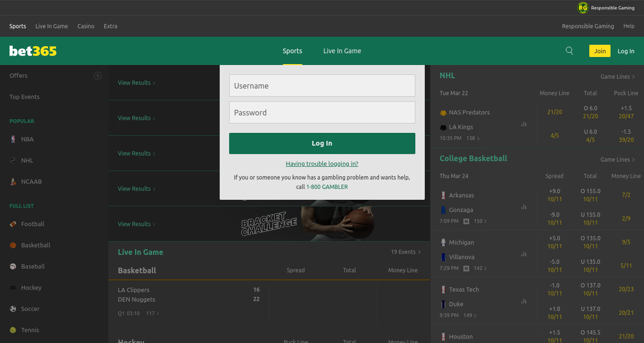Focus the Username field
This screenshot has height=343, width=644.
(322, 86)
